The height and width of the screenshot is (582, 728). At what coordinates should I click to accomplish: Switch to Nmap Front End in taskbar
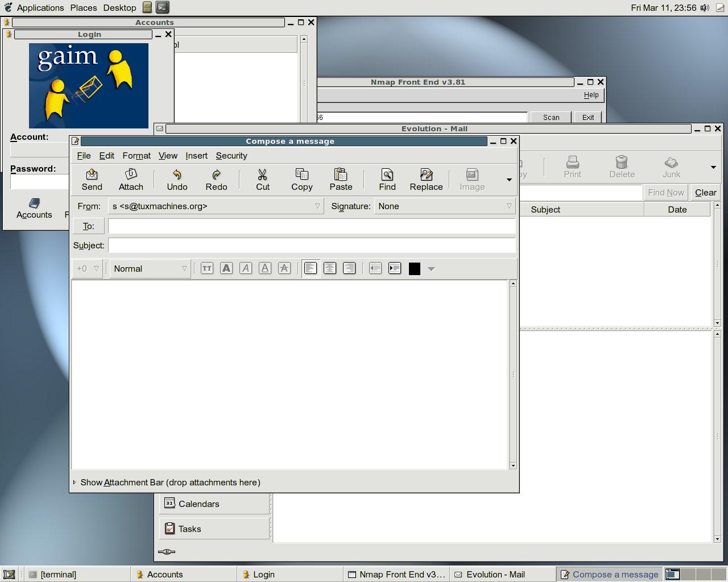coord(396,574)
